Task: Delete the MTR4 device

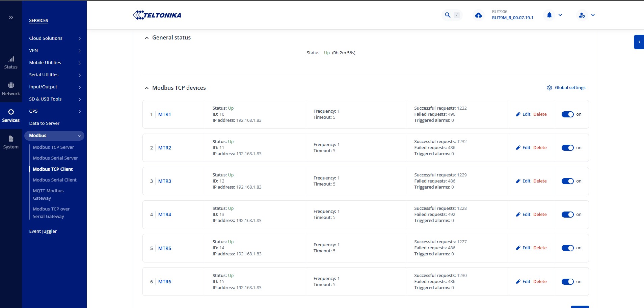Action: 540,215
